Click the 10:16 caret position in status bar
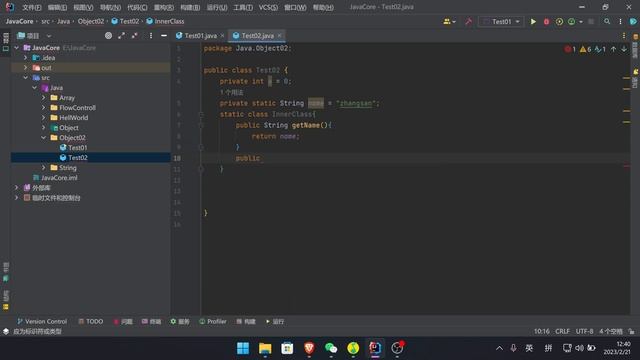 pos(542,331)
